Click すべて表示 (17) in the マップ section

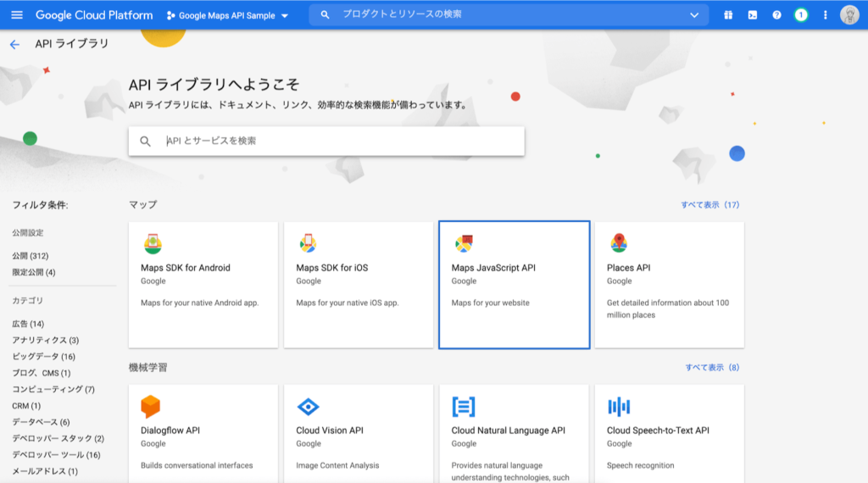point(709,205)
